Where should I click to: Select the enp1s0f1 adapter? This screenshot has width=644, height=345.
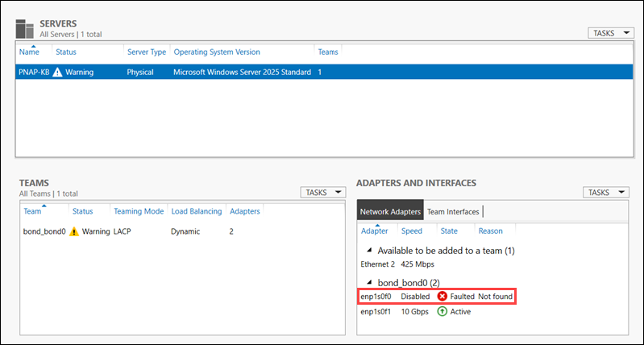376,312
